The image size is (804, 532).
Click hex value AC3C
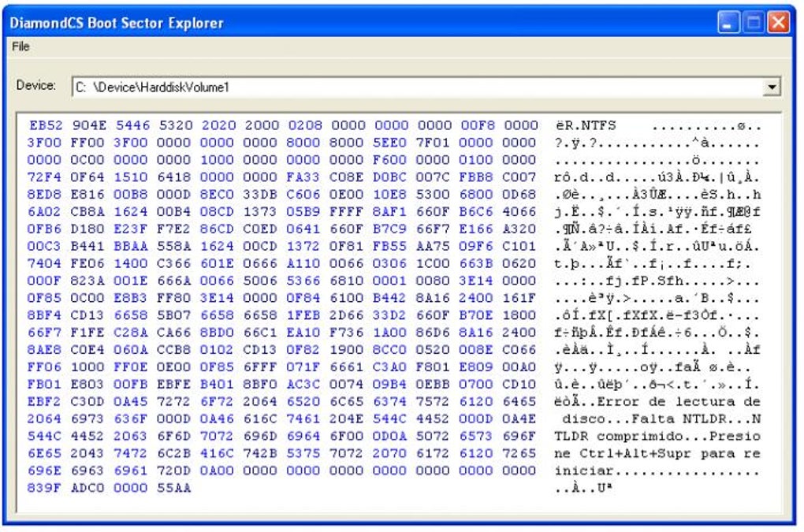(x=304, y=385)
